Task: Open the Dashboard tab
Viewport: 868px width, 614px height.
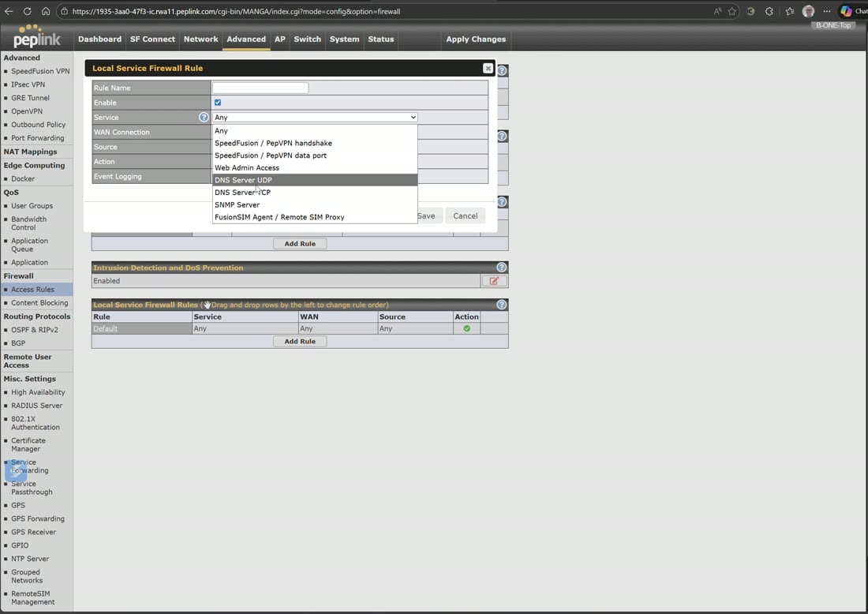Action: click(x=99, y=39)
